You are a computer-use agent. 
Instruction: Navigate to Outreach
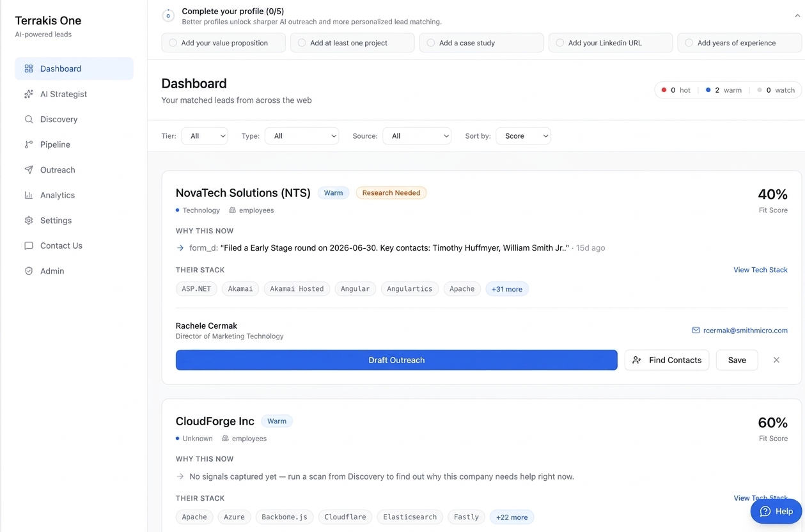74,169
